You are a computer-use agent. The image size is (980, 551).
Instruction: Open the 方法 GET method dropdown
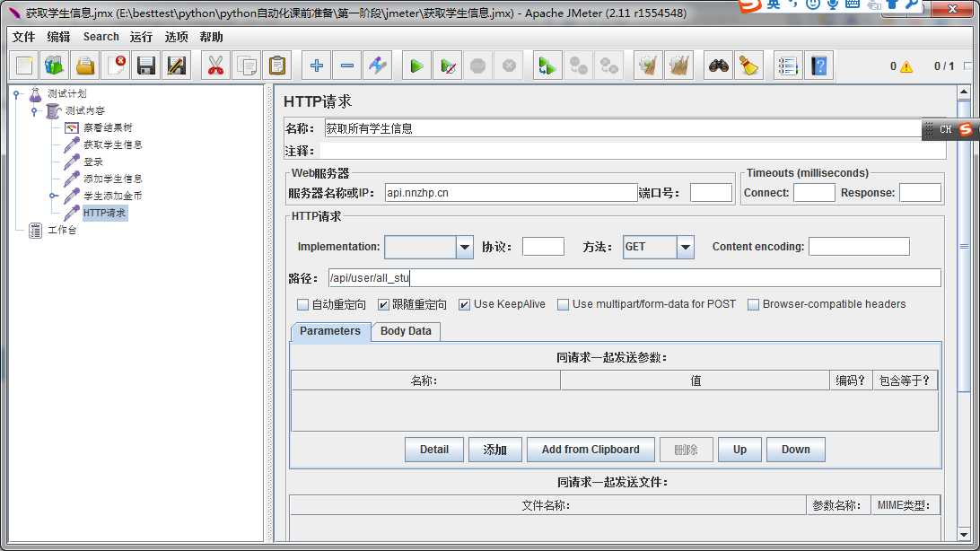pos(685,247)
